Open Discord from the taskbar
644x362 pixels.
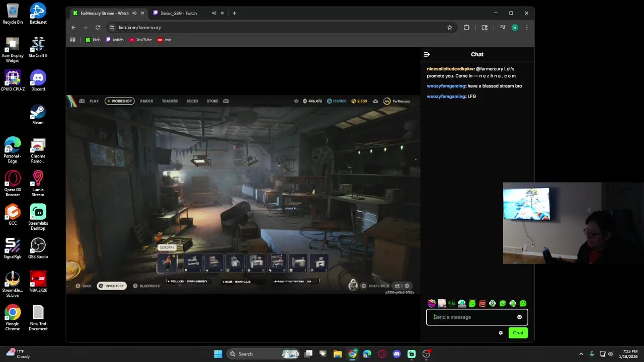click(x=397, y=354)
